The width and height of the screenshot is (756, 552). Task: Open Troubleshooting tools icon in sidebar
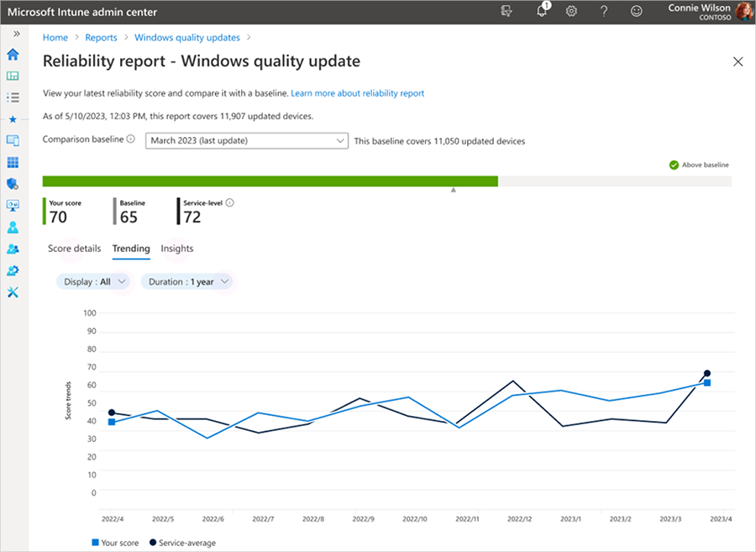click(x=13, y=292)
